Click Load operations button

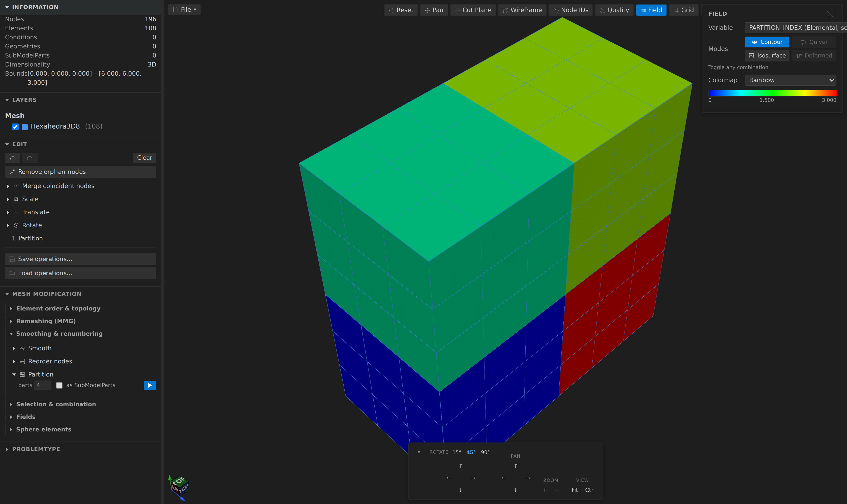click(x=80, y=273)
